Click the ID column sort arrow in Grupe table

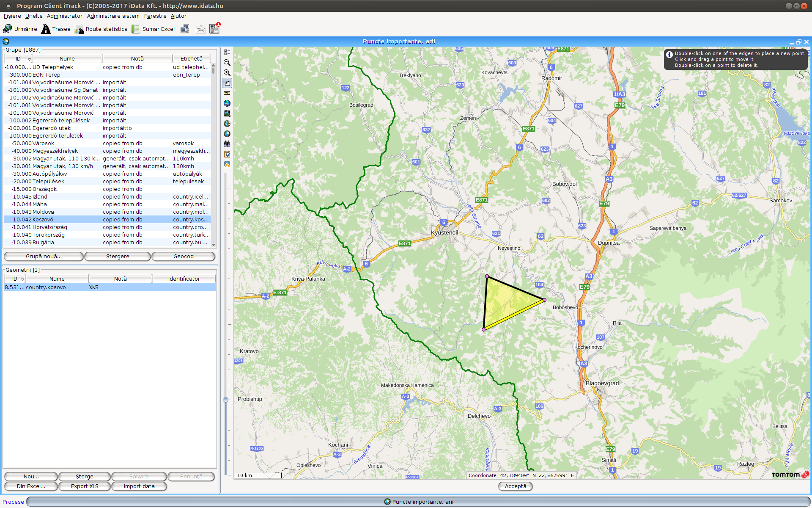29,59
